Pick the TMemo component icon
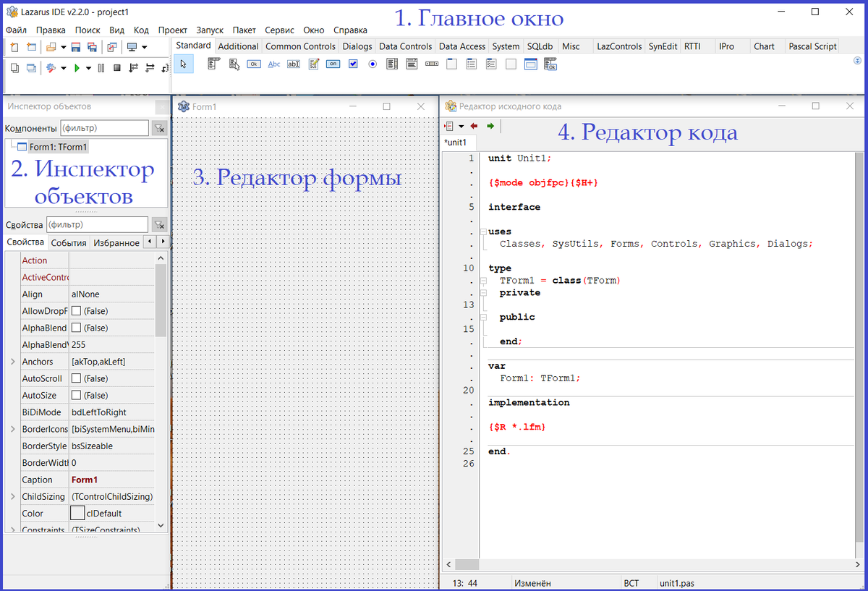The height and width of the screenshot is (591, 868). (x=314, y=64)
